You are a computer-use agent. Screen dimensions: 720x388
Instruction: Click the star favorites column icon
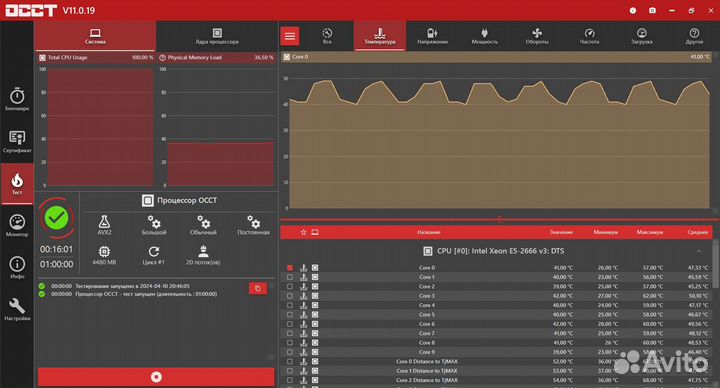pyautogui.click(x=304, y=232)
